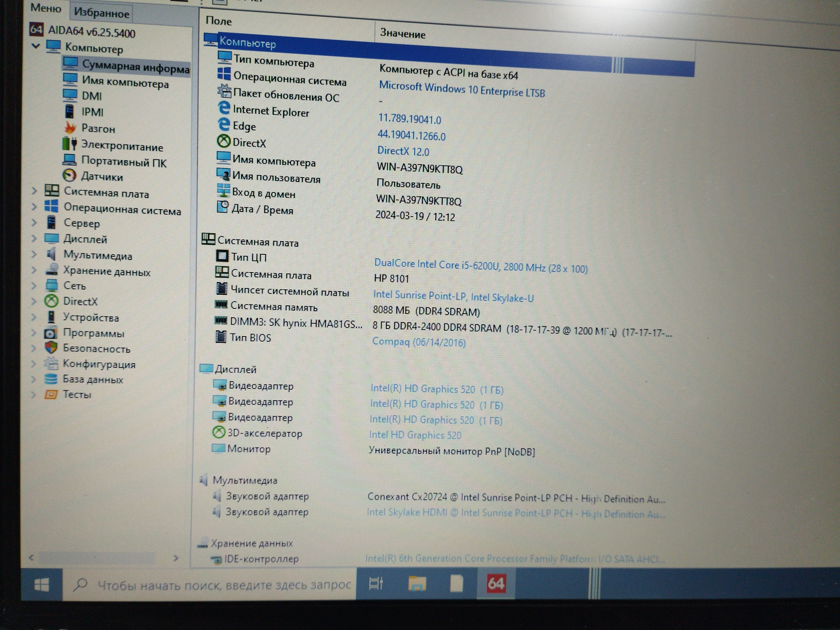
Task: Open Портативный ПК in the tree
Action: click(x=124, y=162)
